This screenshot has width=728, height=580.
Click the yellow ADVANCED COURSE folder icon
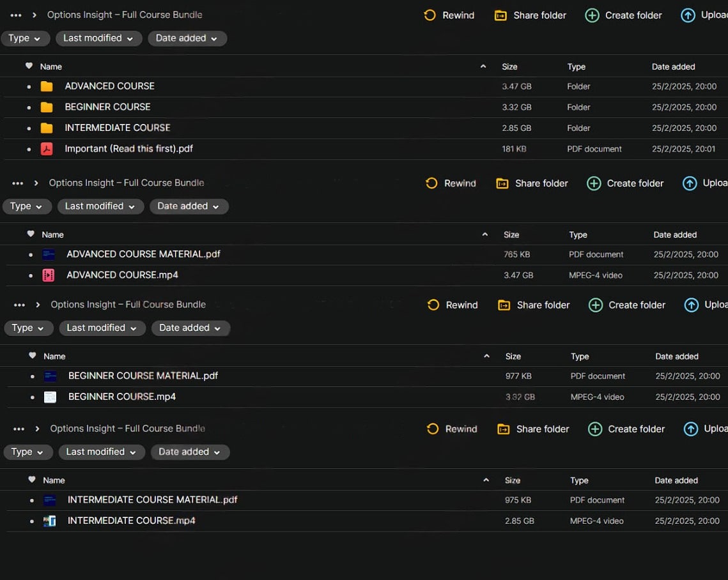click(47, 86)
